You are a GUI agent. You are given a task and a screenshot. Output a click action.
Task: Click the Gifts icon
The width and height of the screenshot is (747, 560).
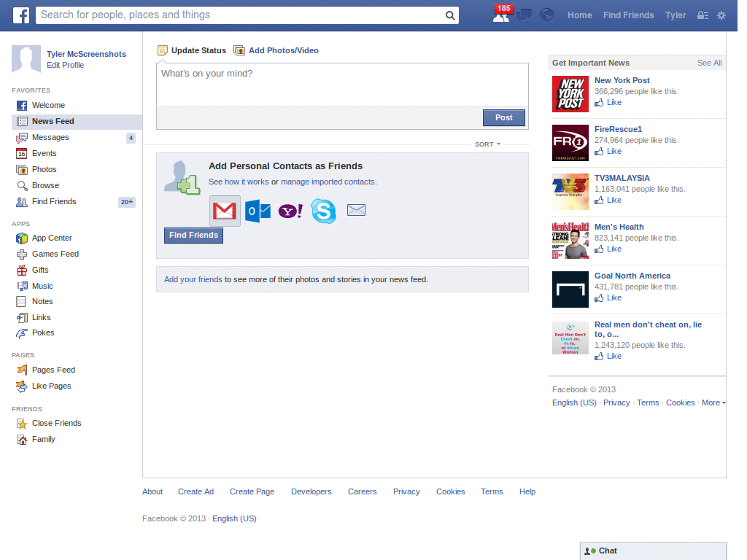click(22, 270)
